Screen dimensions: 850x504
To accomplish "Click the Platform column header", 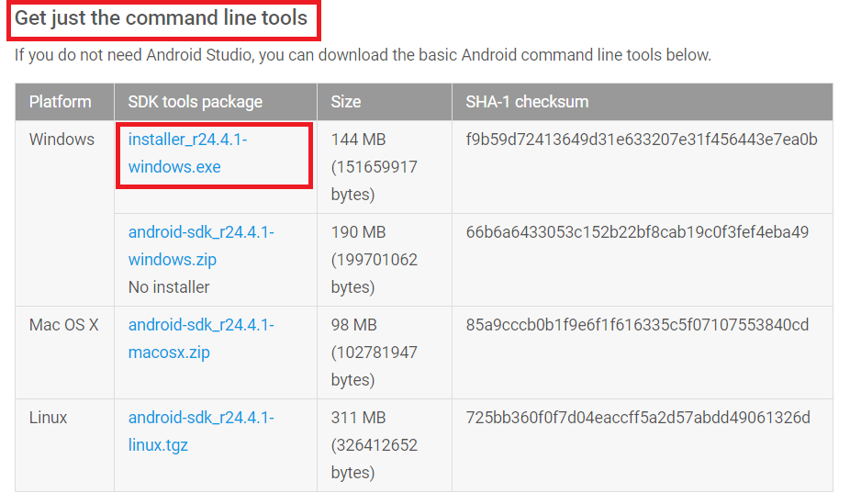I will pyautogui.click(x=60, y=102).
